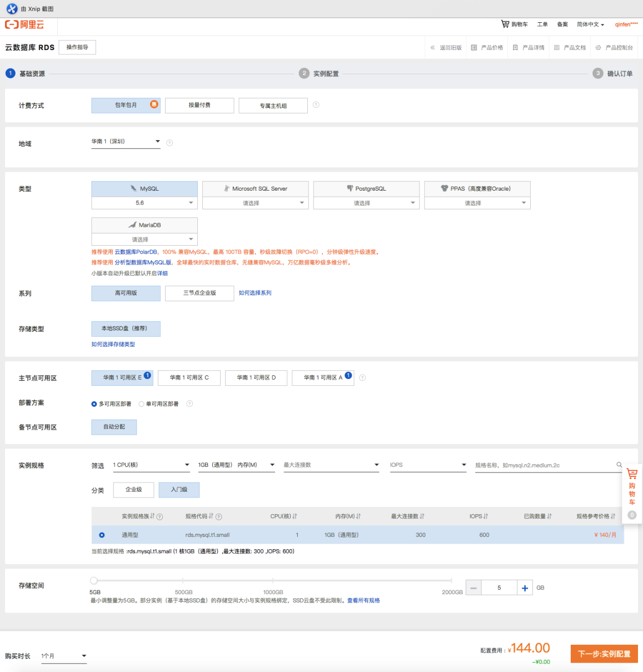
Task: Open MariaDB version dropdown
Action: tap(144, 240)
